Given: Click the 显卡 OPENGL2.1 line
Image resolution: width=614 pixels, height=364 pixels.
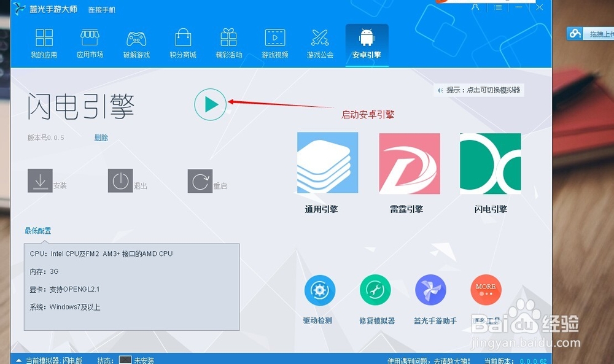Looking at the screenshot, I should 64,289.
